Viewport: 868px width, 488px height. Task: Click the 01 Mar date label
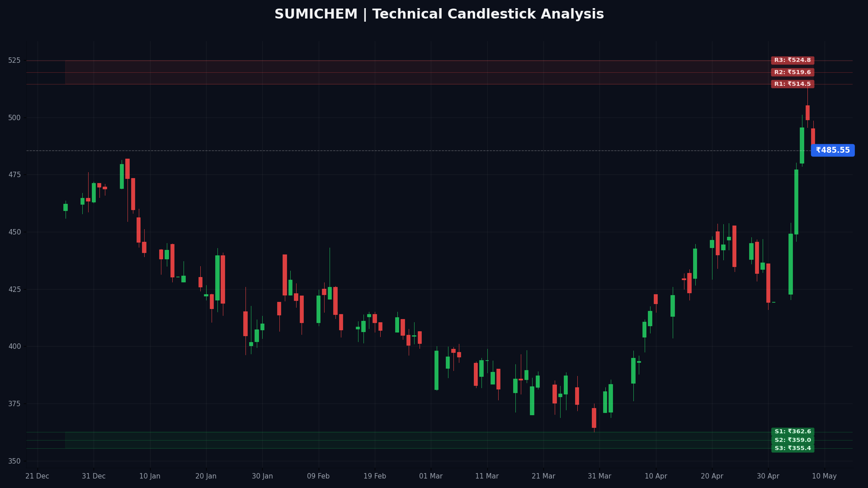tap(431, 476)
